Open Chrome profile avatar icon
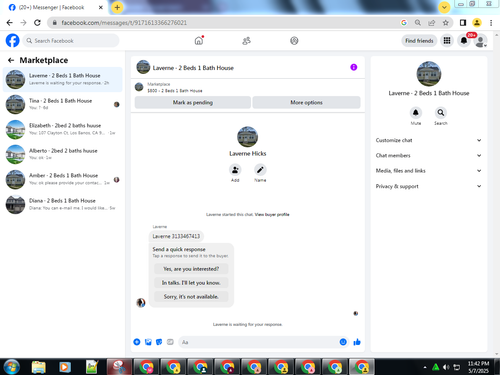 pyautogui.click(x=477, y=23)
